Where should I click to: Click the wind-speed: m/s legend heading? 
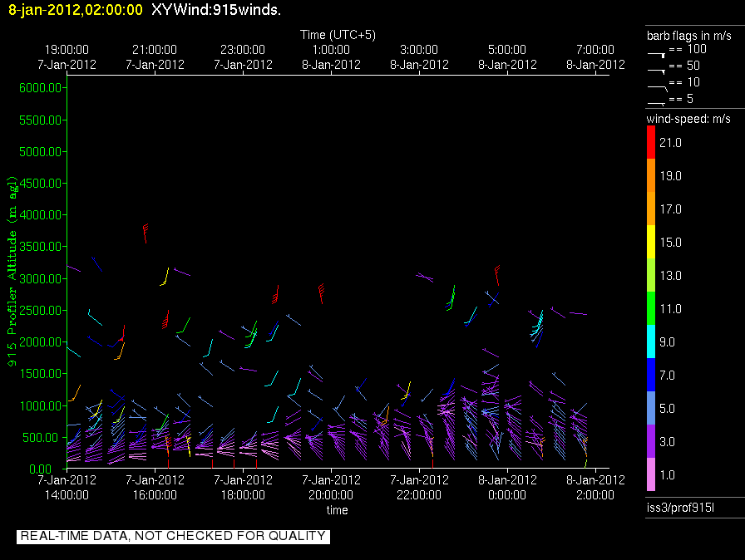[x=688, y=119]
